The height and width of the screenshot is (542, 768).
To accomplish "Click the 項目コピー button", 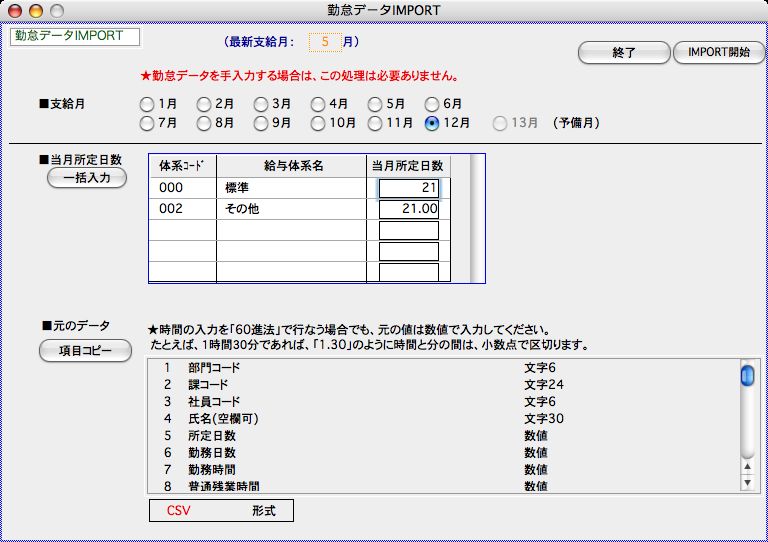I will [86, 351].
